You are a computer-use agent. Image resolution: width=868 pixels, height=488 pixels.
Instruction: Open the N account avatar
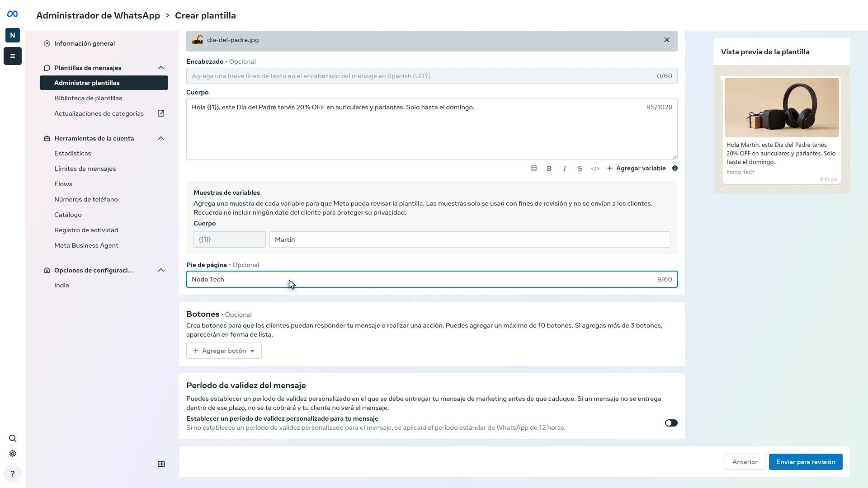(13, 35)
